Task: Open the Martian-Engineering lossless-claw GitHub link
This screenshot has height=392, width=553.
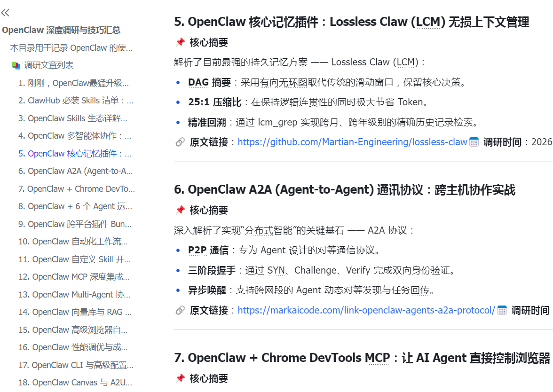Action: point(352,142)
